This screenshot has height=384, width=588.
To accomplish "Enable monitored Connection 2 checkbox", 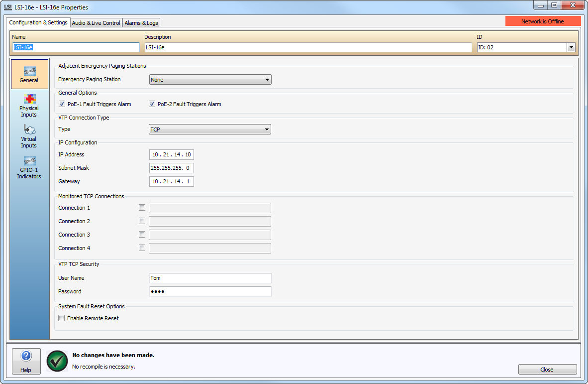I will click(142, 221).
